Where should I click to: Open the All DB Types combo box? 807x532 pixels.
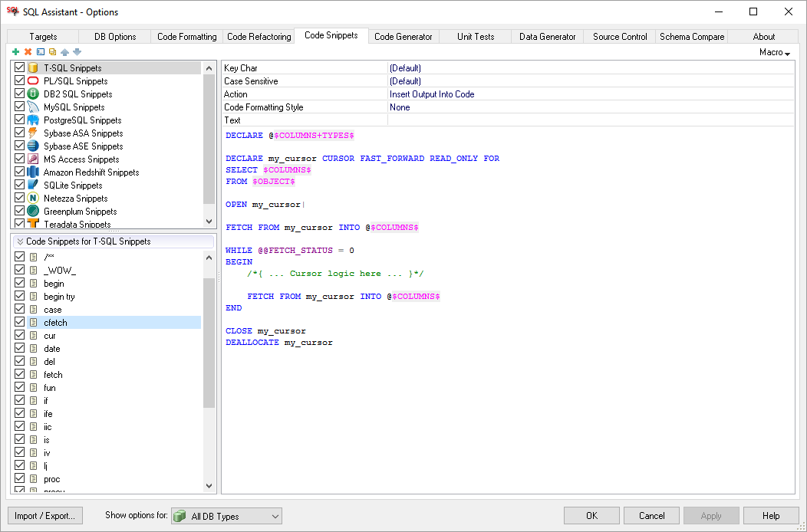[226, 516]
